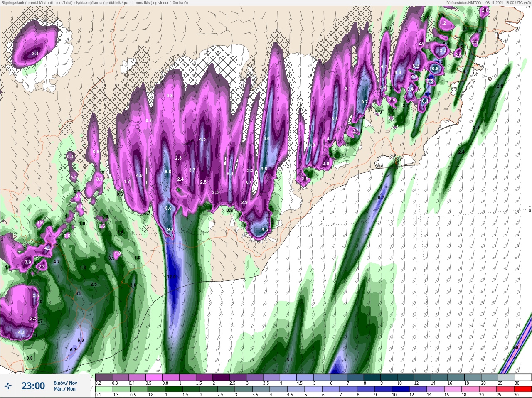The image size is (532, 398).
Task: Click the 20.1 value near the right edge
Action: click(517, 347)
